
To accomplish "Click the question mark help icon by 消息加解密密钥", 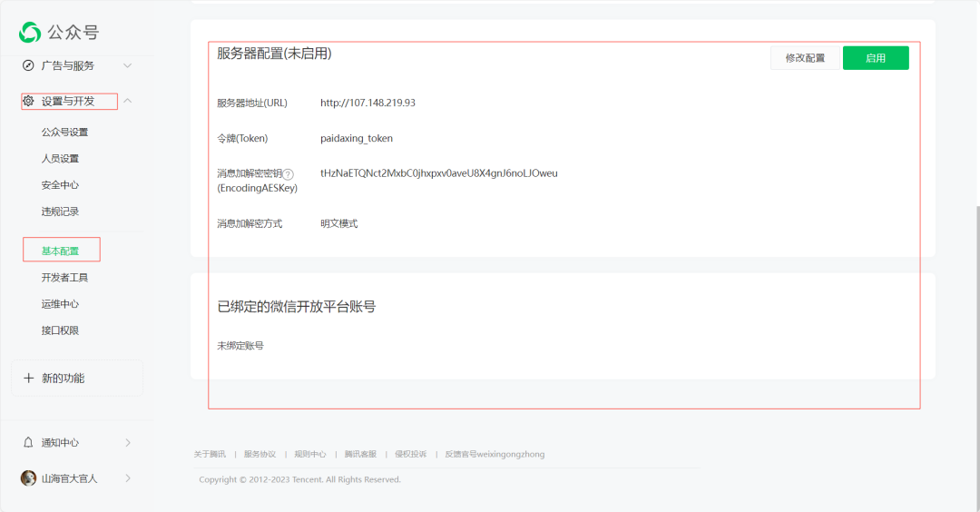I will [289, 174].
